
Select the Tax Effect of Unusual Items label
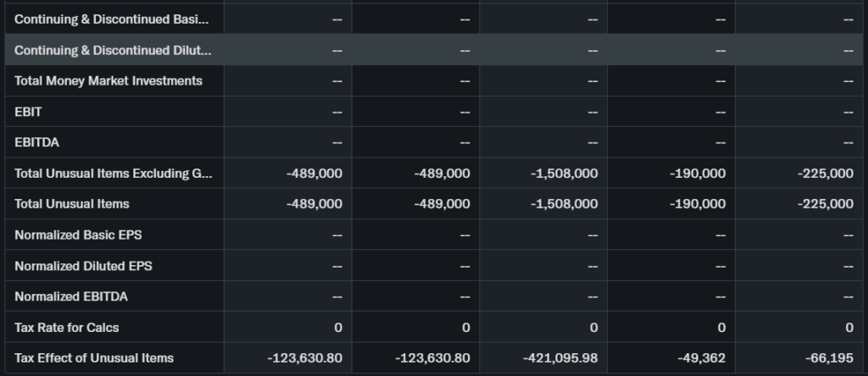tap(94, 358)
